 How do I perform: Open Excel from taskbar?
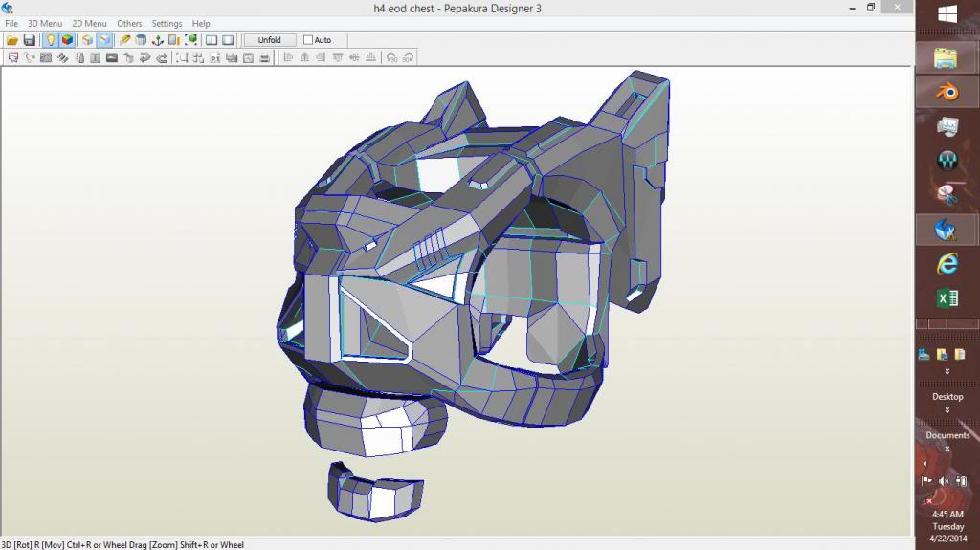pyautogui.click(x=947, y=298)
